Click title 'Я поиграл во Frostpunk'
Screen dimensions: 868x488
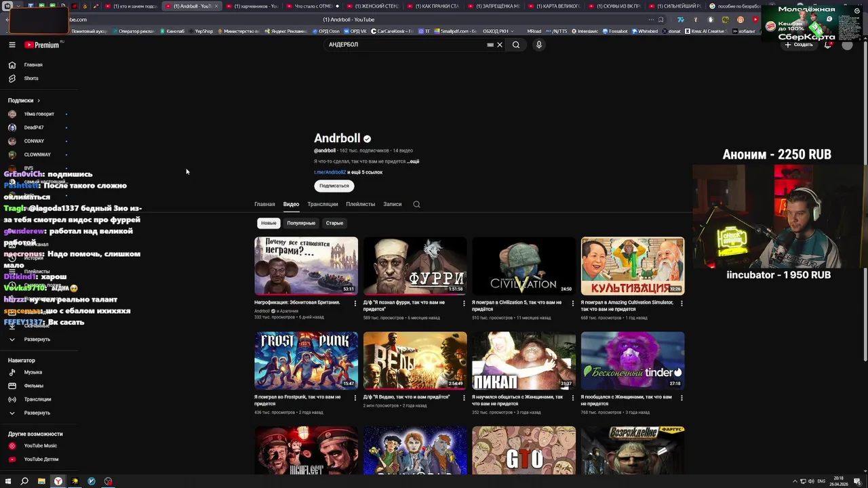coord(298,401)
